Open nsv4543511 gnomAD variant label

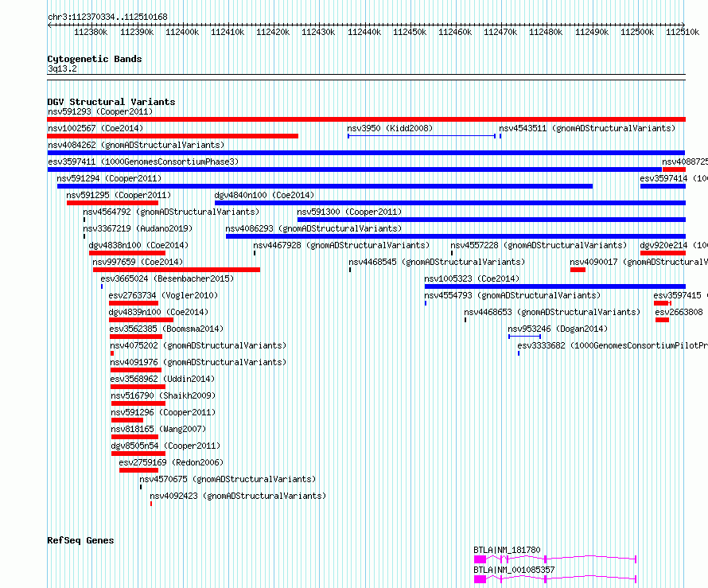click(x=587, y=128)
